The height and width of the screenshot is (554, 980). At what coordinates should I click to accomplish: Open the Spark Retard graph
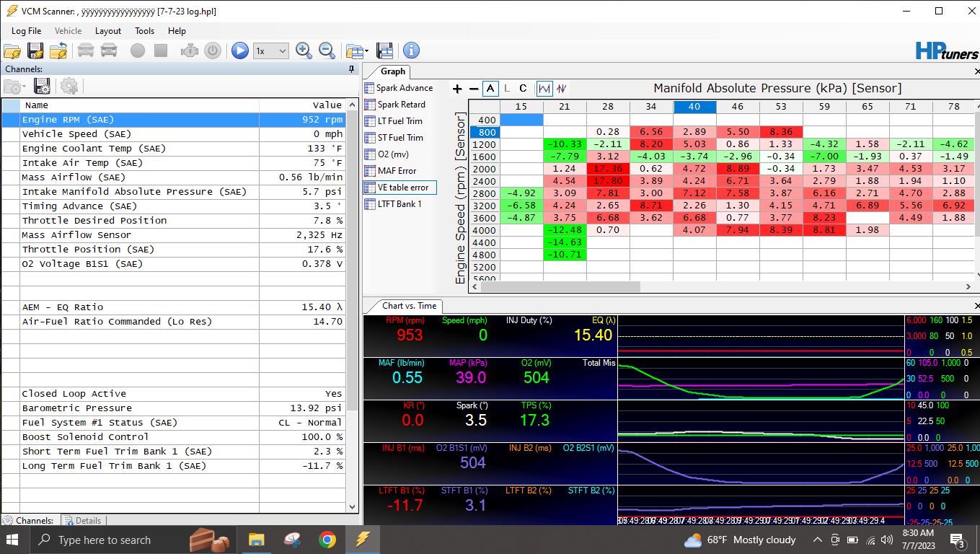click(395, 105)
